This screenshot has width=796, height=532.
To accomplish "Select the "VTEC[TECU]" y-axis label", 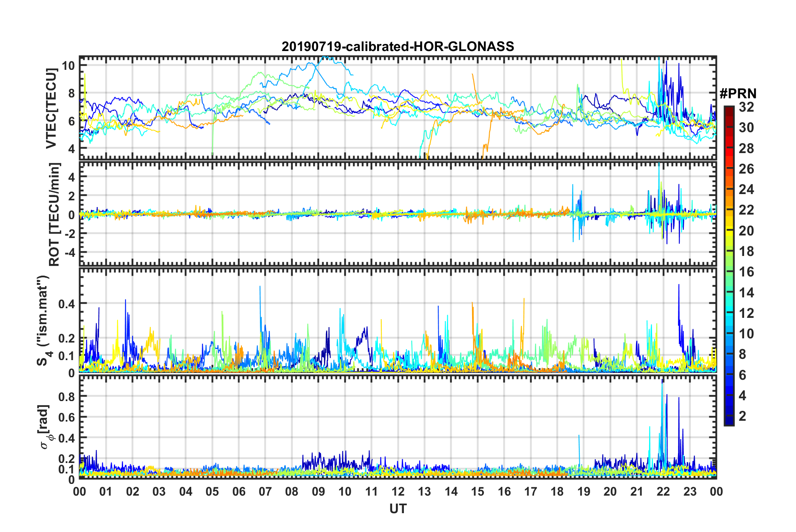I will point(51,109).
